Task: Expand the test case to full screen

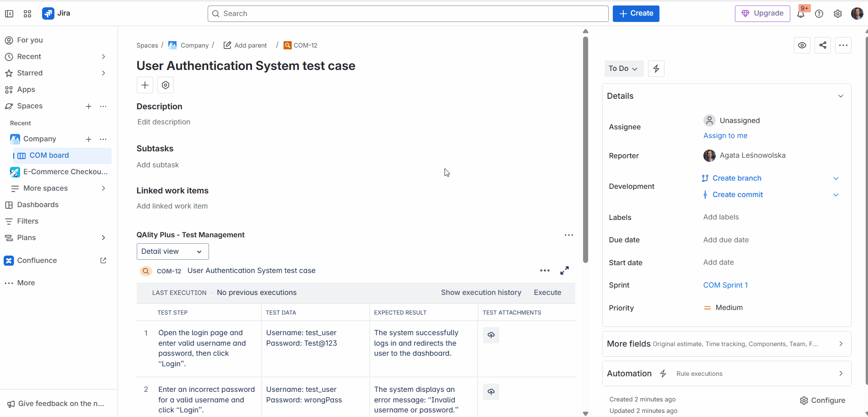Action: (565, 271)
